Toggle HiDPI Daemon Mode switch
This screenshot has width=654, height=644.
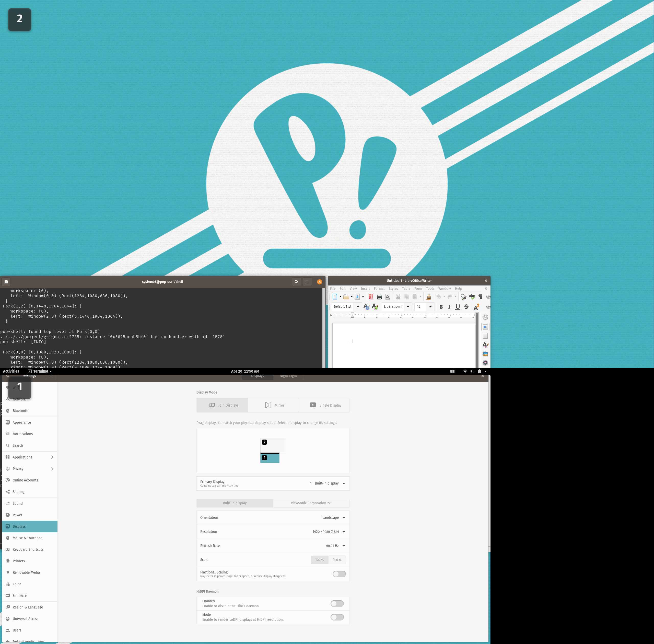[337, 617]
